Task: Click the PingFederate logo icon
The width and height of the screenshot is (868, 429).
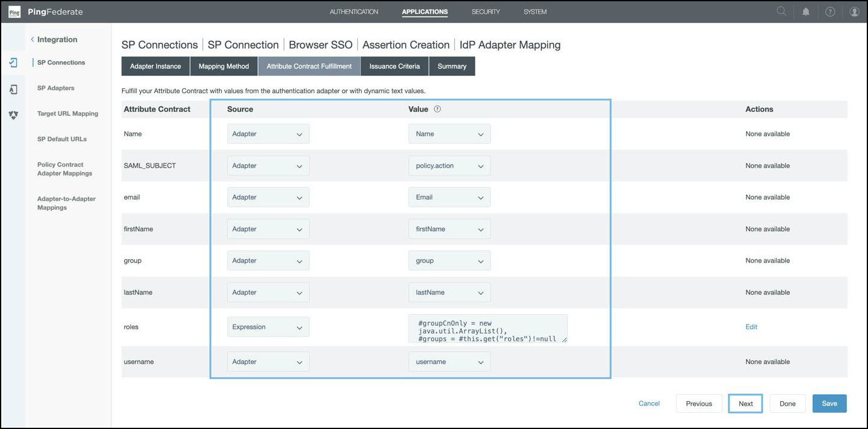Action: [14, 12]
